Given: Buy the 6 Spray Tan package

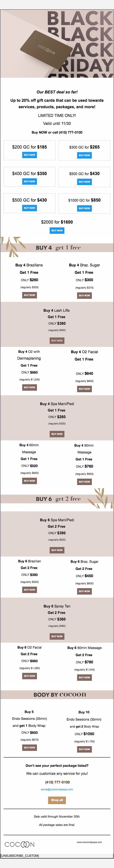Looking at the screenshot, I should point(57,636).
